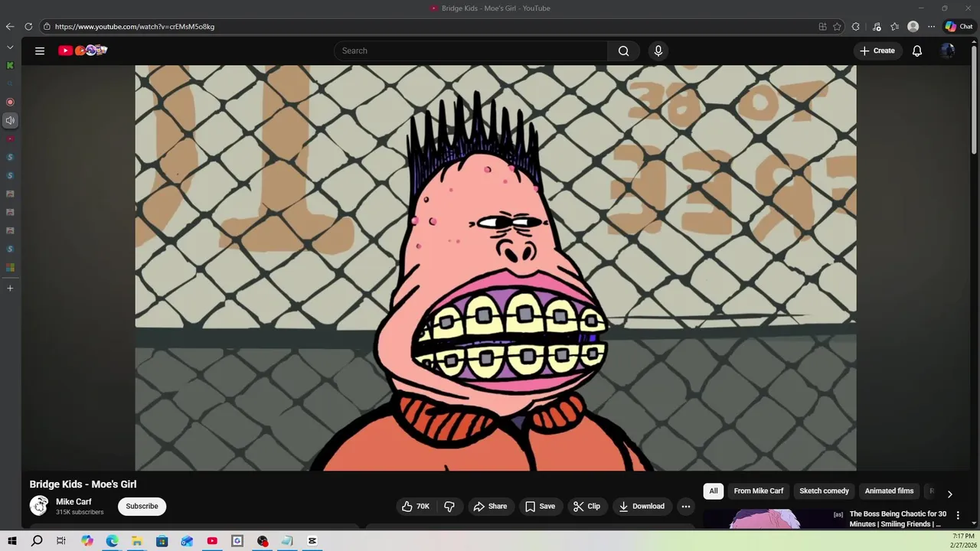Viewport: 980px width, 551px height.
Task: Clip the video
Action: point(587,506)
